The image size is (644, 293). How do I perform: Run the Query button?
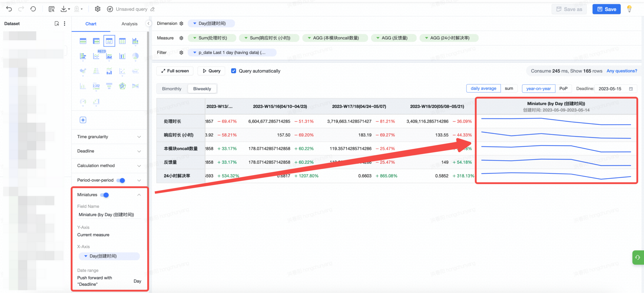click(211, 71)
